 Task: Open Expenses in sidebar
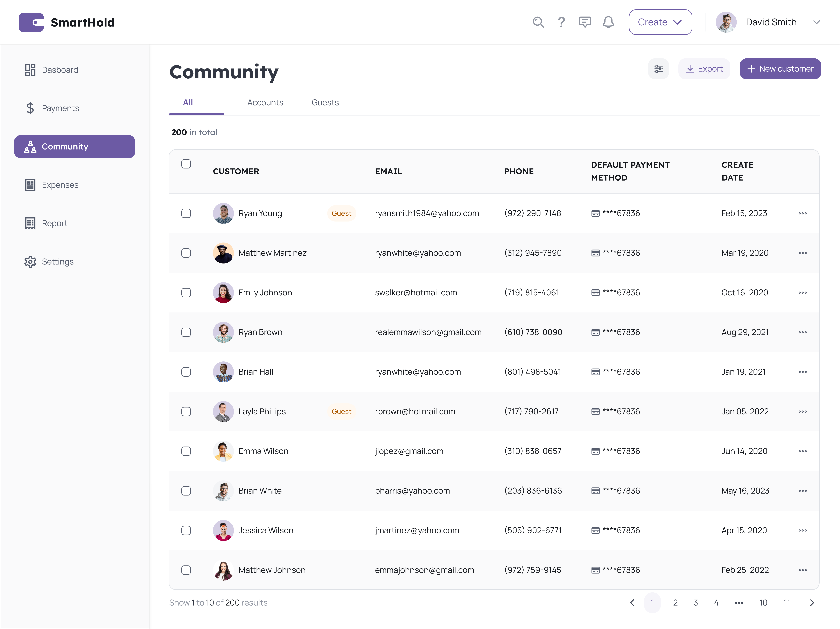(x=60, y=185)
